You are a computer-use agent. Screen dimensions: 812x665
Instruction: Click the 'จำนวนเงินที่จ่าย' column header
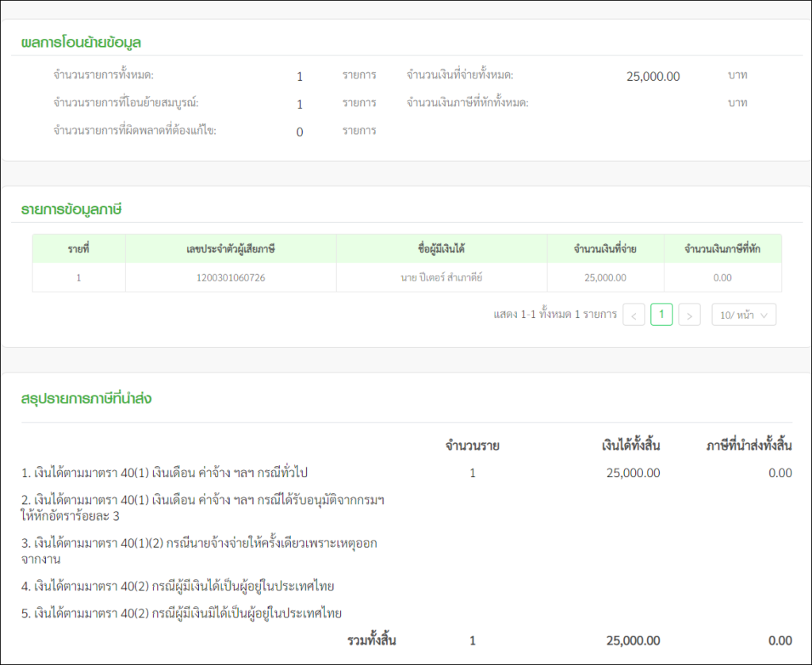coord(605,247)
